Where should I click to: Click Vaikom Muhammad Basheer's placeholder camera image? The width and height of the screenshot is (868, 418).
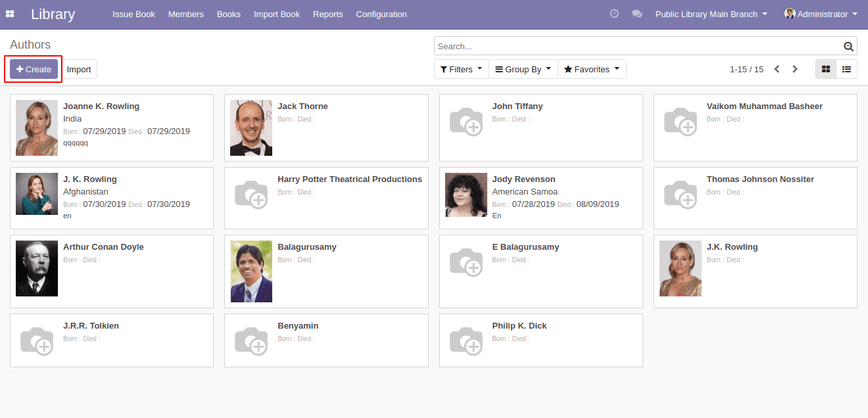click(x=681, y=122)
